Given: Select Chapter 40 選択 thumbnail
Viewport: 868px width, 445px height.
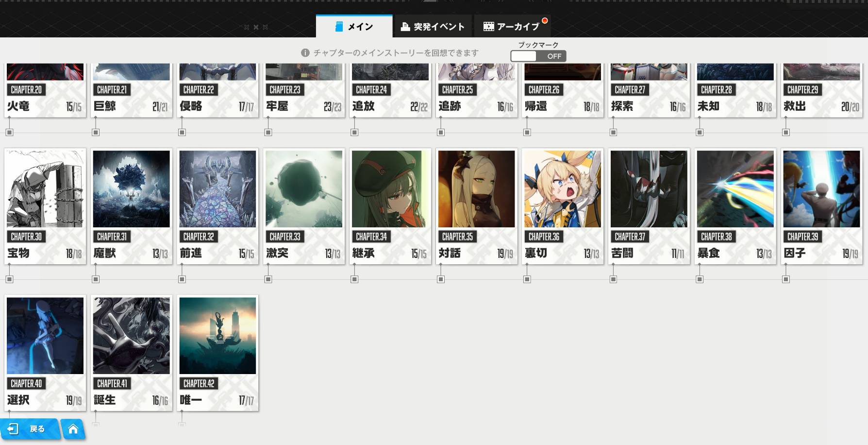Looking at the screenshot, I should coord(45,336).
